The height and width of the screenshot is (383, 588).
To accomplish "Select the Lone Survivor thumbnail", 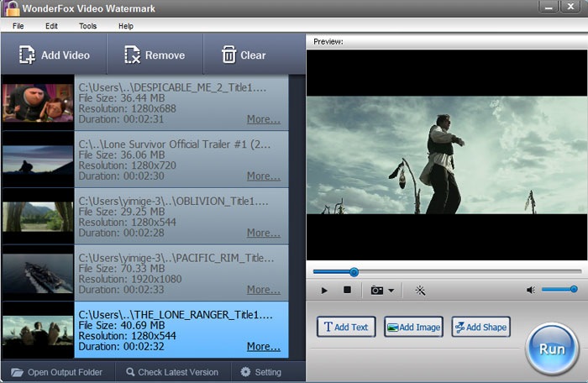I will tap(38, 160).
